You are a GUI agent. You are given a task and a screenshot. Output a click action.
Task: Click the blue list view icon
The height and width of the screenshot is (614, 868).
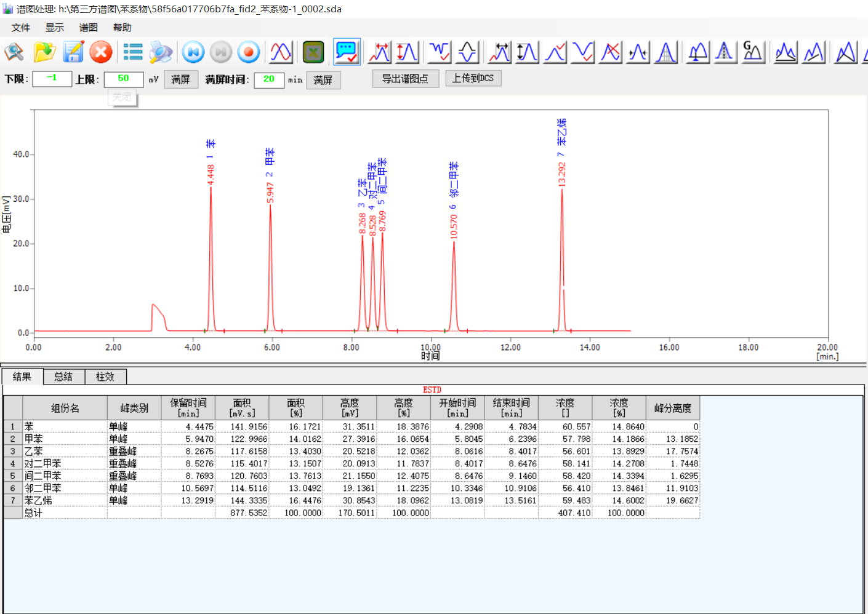coord(132,52)
